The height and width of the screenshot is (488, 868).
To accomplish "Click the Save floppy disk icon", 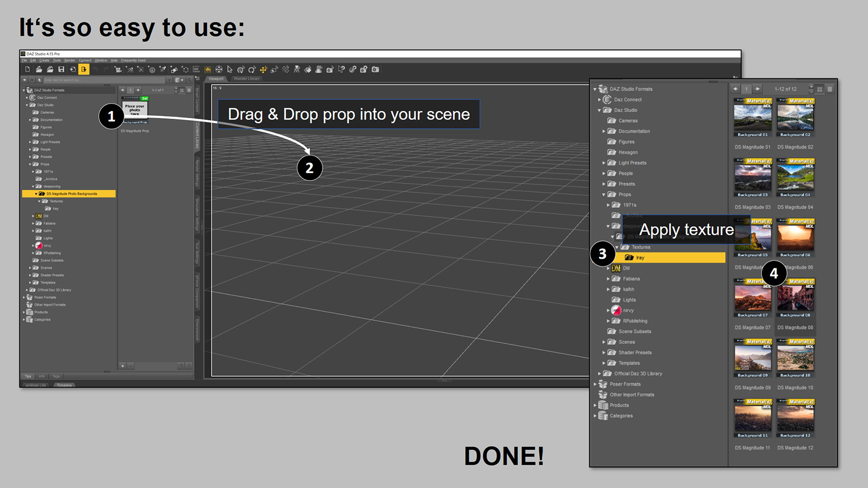I will click(x=61, y=69).
